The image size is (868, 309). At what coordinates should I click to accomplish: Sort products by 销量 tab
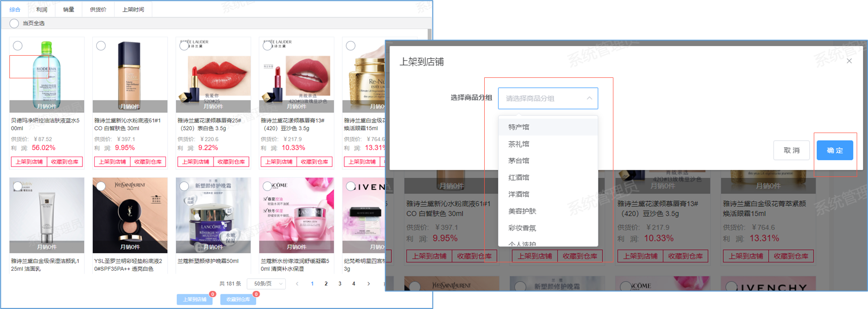[x=69, y=9]
